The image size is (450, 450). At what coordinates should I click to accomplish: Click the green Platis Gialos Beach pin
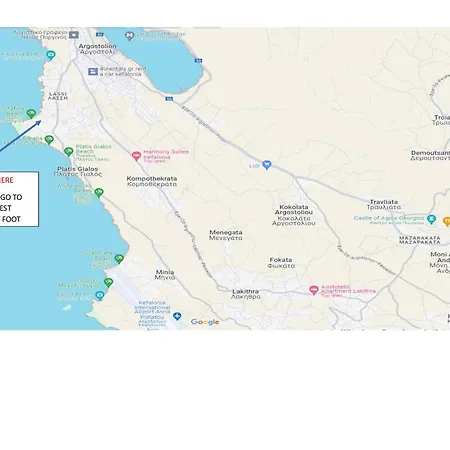click(x=68, y=152)
